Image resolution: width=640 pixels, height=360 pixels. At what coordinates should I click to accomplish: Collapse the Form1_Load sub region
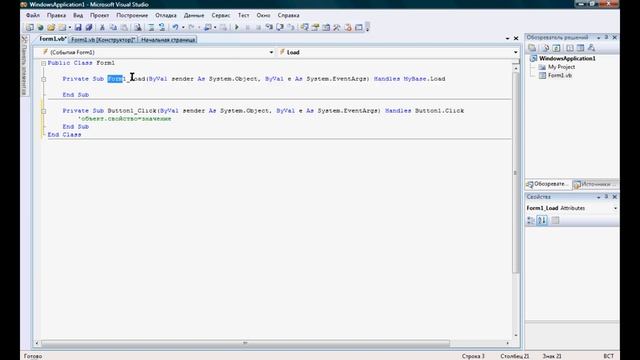(43, 79)
